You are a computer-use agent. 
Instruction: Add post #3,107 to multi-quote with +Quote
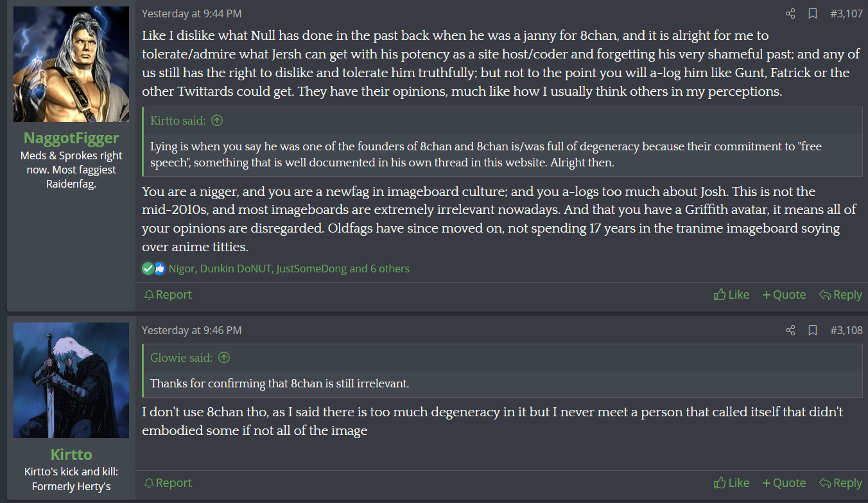tap(784, 295)
